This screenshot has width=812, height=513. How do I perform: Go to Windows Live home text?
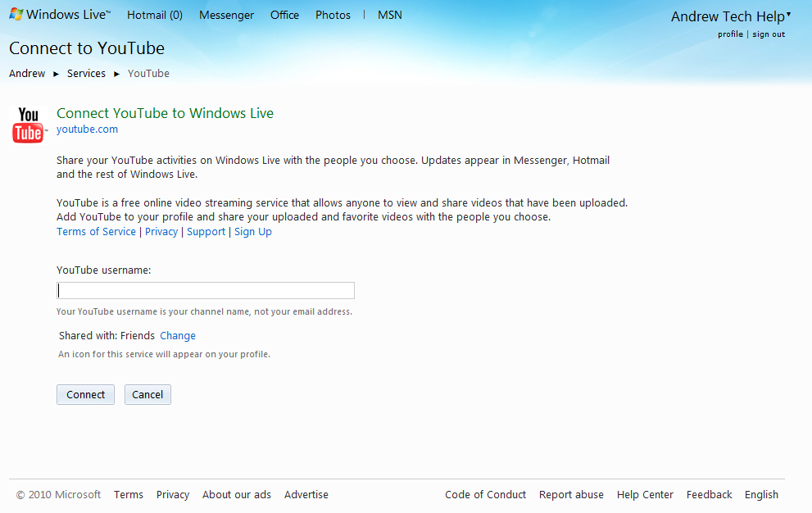68,15
